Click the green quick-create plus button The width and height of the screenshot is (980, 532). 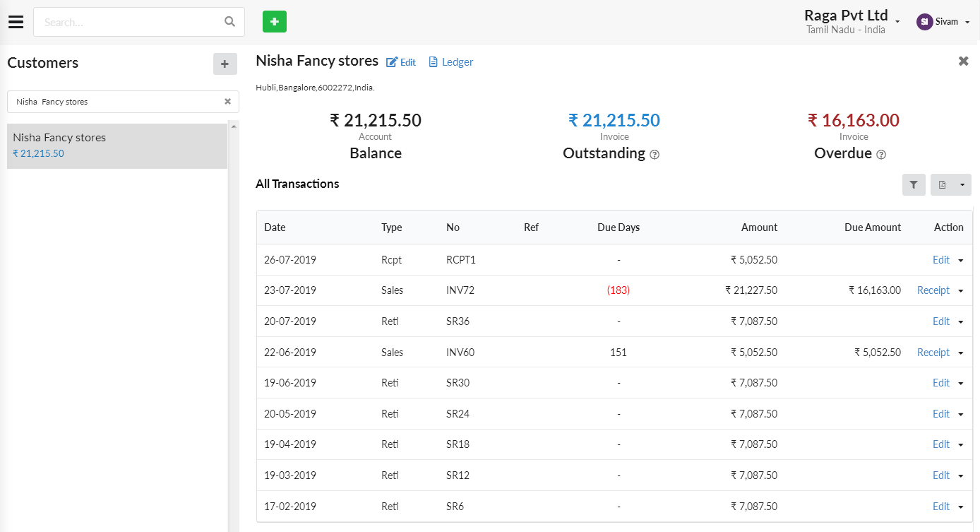point(275,22)
